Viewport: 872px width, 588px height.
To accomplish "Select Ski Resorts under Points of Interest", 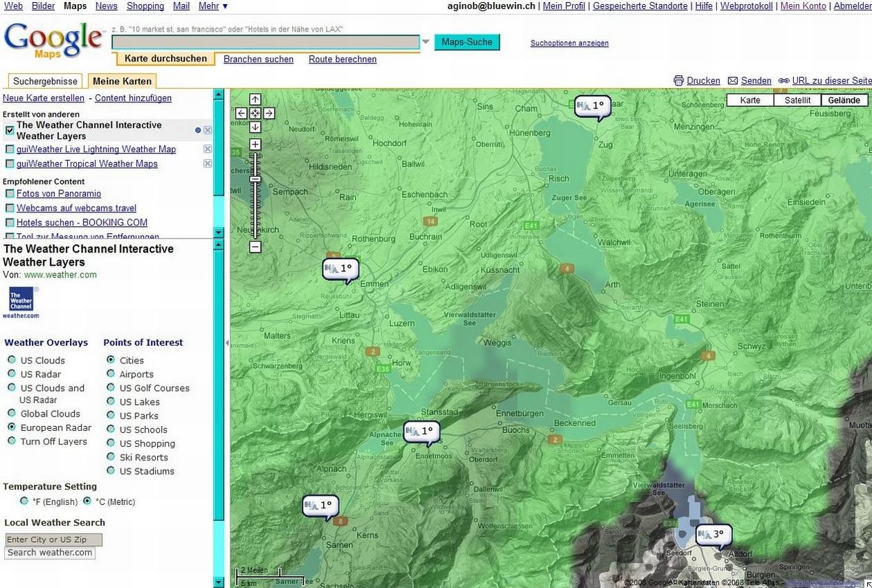I will (x=111, y=457).
